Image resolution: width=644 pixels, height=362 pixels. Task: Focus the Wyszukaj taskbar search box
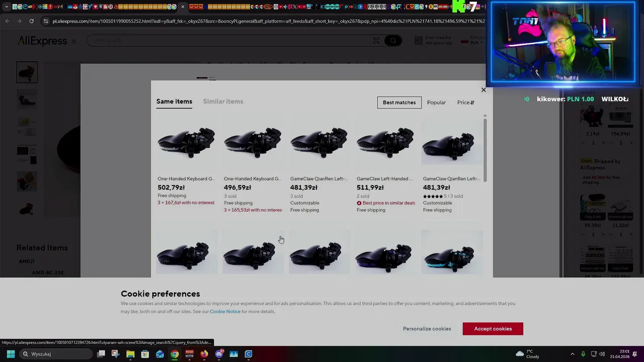click(55, 354)
